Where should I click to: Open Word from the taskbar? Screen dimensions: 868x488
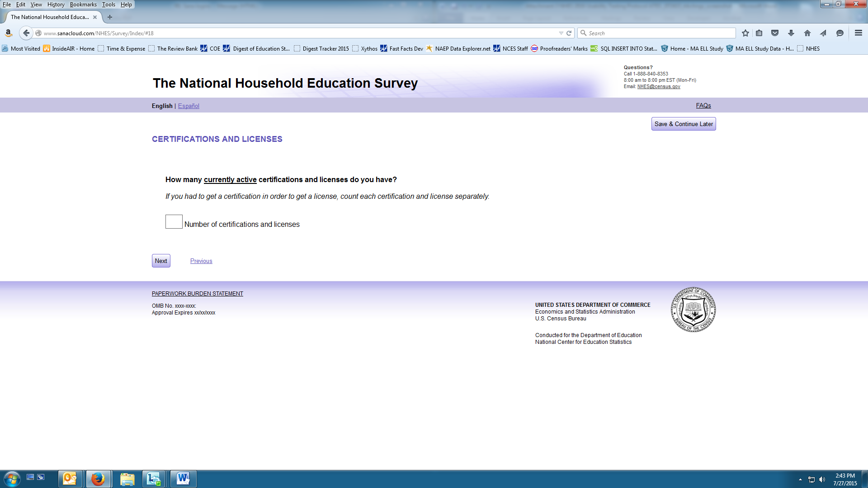[x=183, y=479]
